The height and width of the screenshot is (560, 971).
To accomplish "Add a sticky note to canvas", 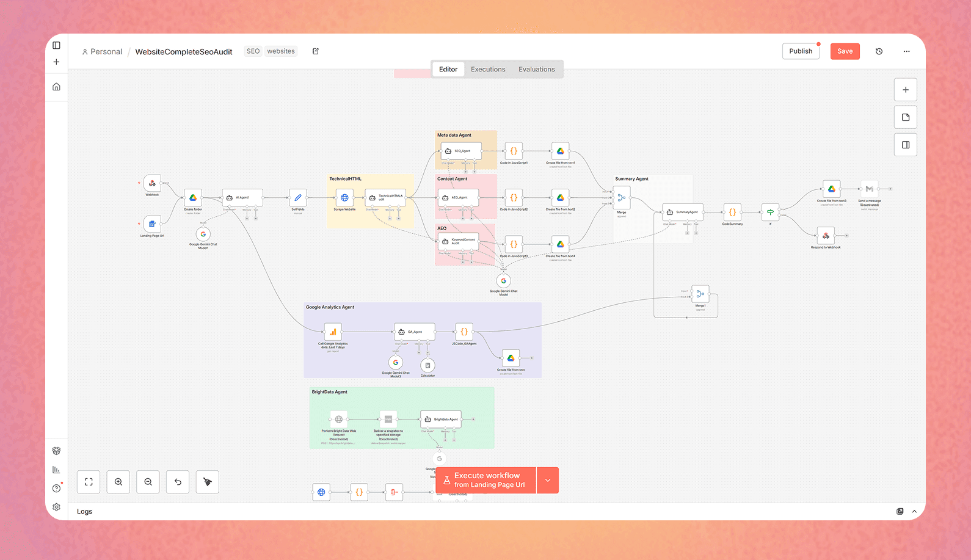I will click(905, 117).
